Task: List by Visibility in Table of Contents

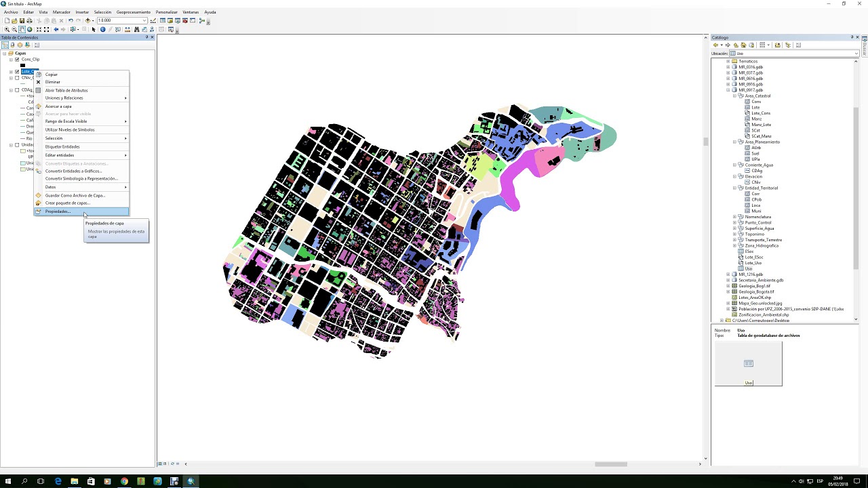Action: [20, 45]
